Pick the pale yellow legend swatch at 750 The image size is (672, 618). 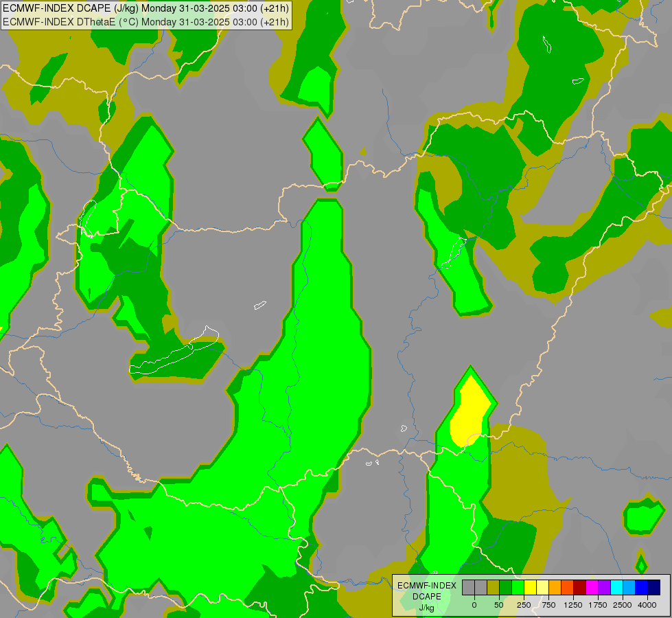click(542, 588)
